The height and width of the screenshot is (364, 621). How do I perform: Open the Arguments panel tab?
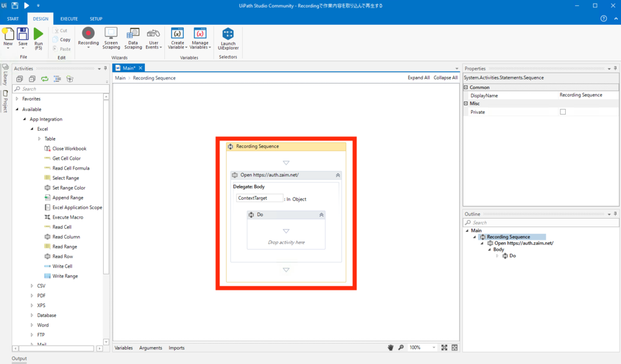pos(150,348)
